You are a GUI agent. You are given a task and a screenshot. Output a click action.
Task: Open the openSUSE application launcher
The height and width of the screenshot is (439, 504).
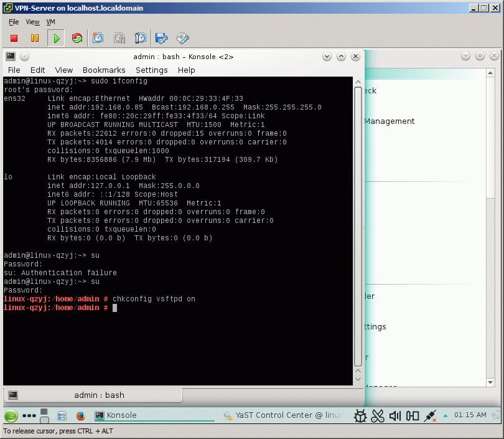pyautogui.click(x=11, y=415)
